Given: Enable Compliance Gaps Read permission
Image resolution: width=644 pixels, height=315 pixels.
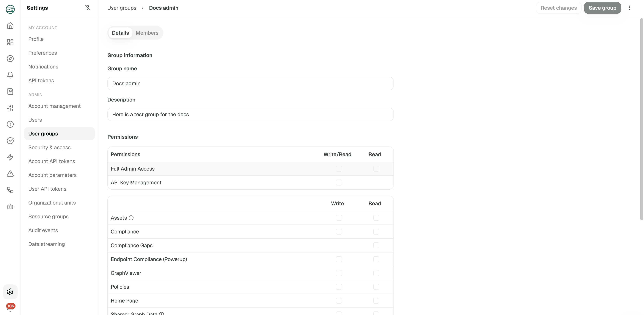Looking at the screenshot, I should tap(376, 245).
